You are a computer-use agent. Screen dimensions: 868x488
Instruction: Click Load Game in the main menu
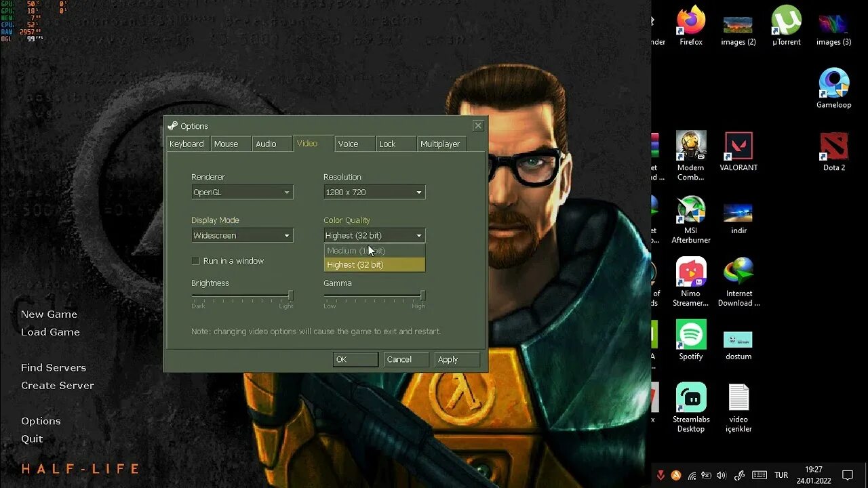coord(50,332)
